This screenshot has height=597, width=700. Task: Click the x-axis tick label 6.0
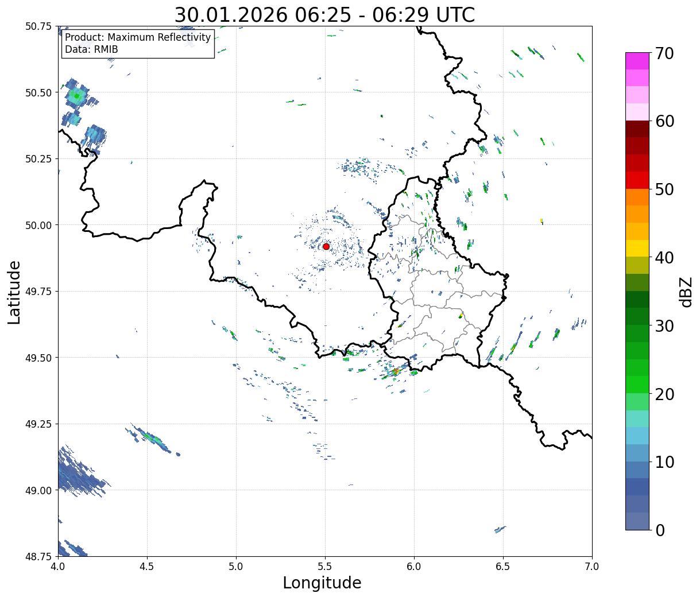coord(414,567)
